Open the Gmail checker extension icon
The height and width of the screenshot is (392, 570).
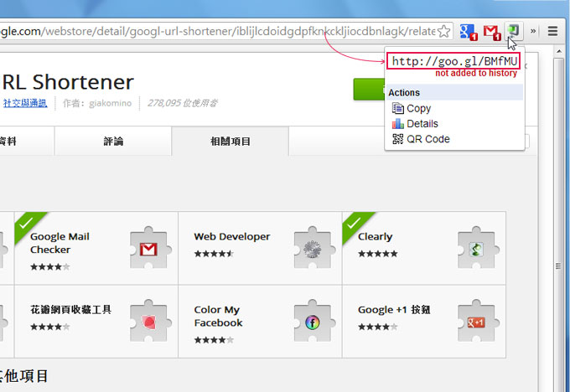pos(492,33)
